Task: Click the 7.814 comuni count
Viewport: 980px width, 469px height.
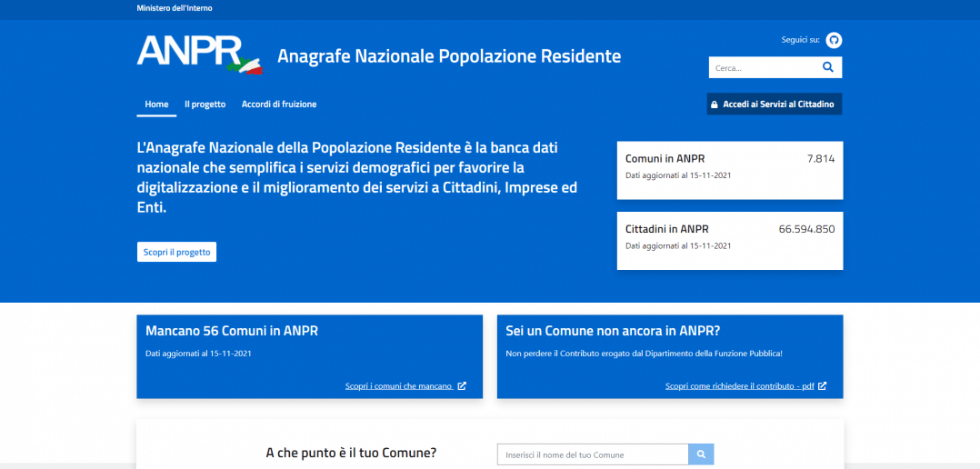Action: [821, 159]
